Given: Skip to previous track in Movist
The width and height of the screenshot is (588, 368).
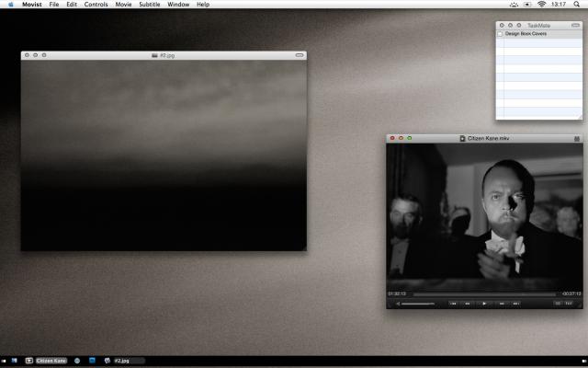Looking at the screenshot, I should coord(453,303).
